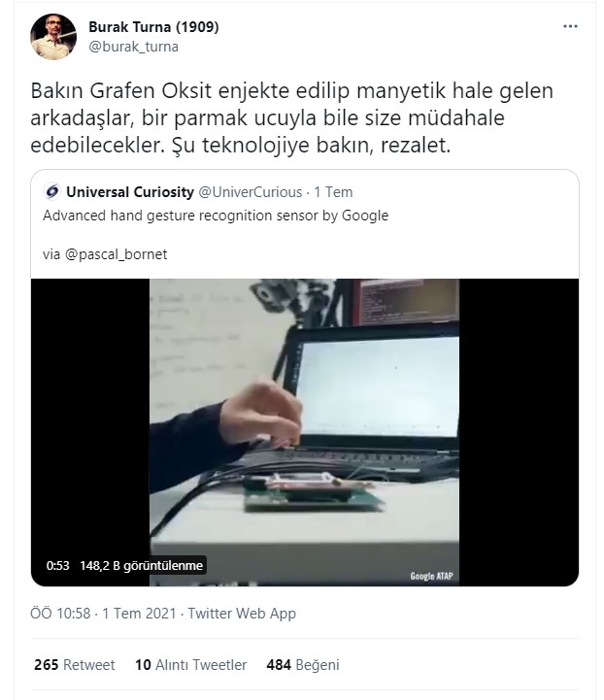
Task: View the 10 Alıntı Tweetler list
Action: tap(190, 665)
